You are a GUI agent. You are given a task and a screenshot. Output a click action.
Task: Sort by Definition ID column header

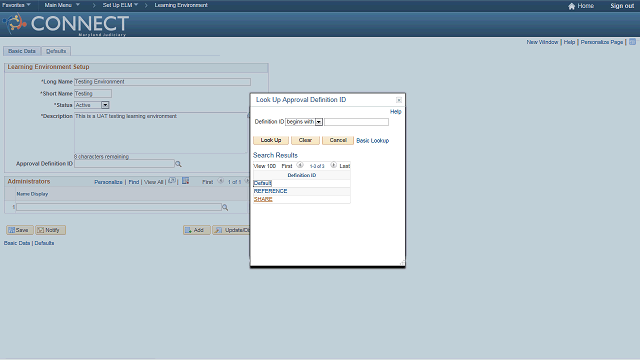302,175
